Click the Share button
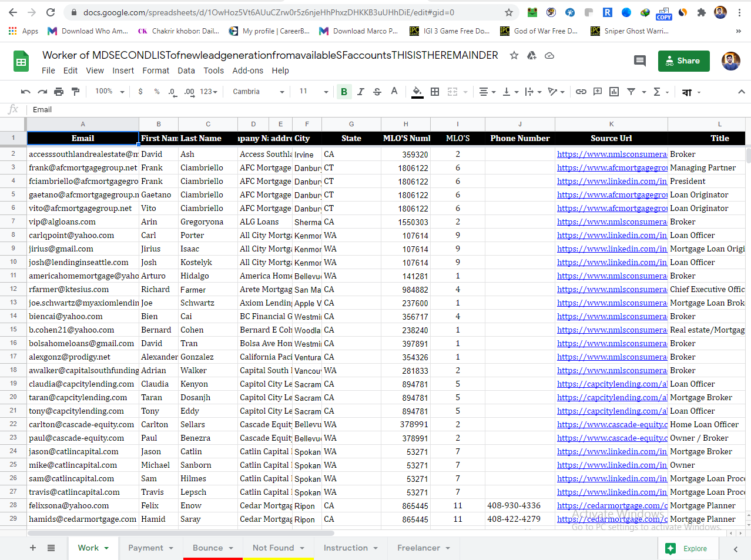The image size is (751, 560). 683,61
